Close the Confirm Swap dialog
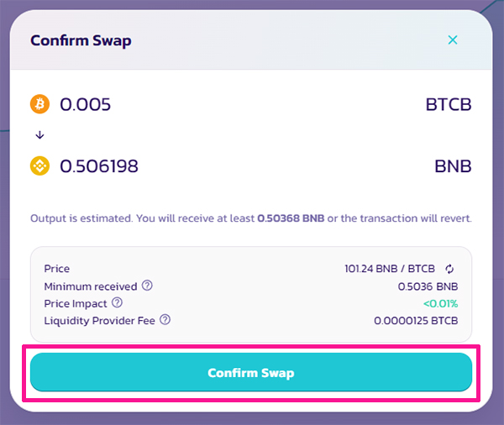Screen dimensions: 504x425 pos(453,39)
